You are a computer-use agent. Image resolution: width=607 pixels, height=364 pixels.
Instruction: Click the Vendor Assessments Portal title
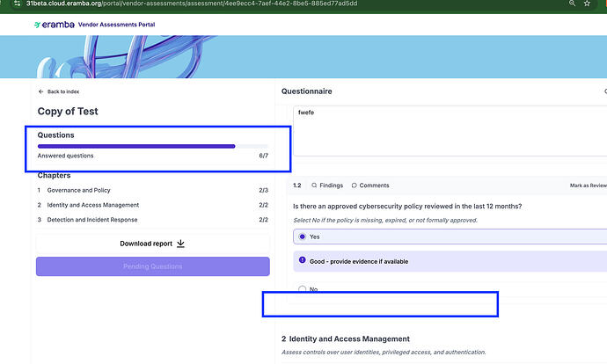click(116, 25)
